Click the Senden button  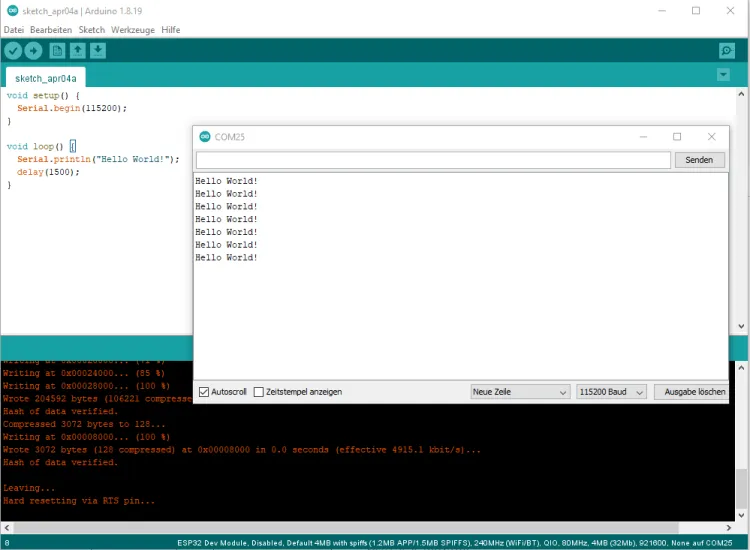tap(700, 160)
